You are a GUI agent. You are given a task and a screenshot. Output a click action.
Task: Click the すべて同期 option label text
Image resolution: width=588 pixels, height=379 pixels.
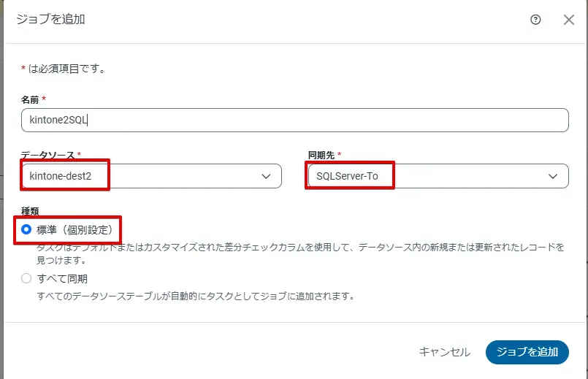pyautogui.click(x=62, y=278)
